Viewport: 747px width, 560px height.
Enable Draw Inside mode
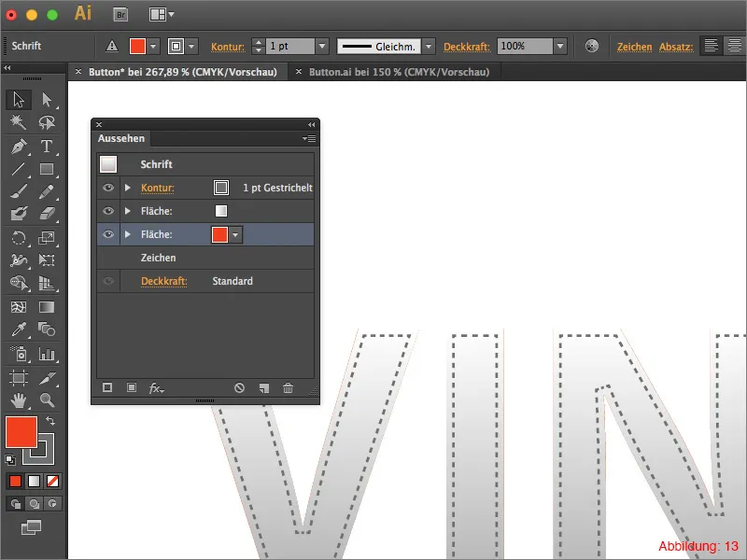[52, 503]
